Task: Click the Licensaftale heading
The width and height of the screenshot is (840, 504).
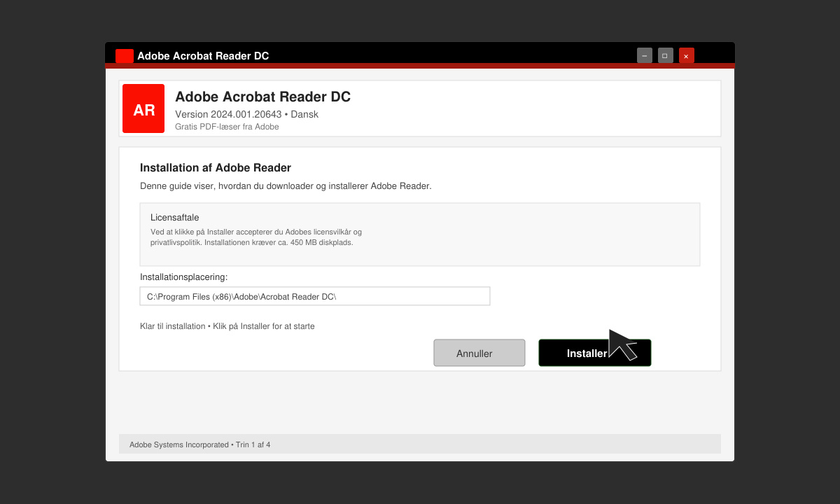Action: [175, 218]
